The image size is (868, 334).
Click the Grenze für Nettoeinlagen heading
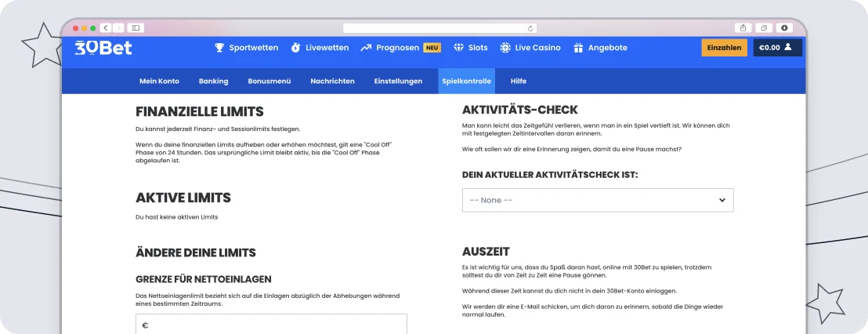point(204,279)
